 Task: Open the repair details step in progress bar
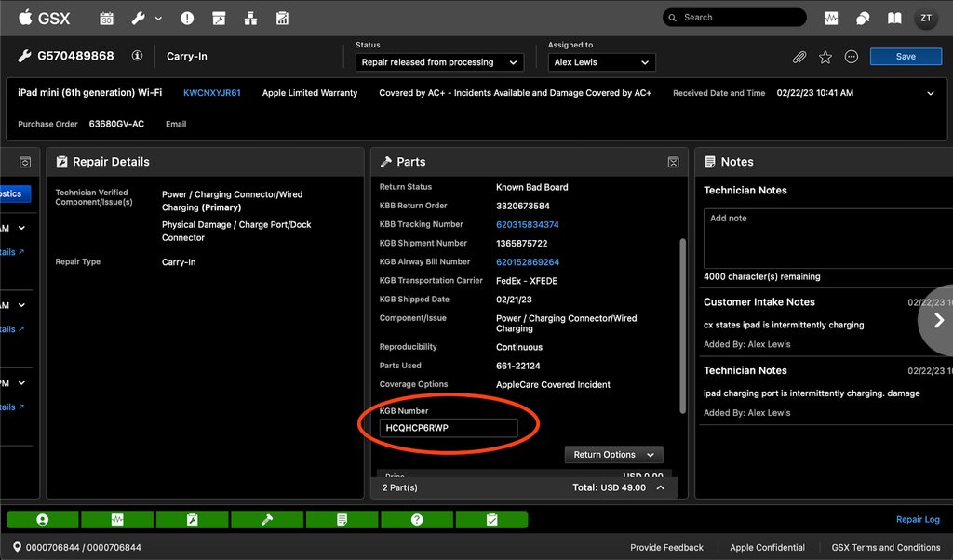192,520
